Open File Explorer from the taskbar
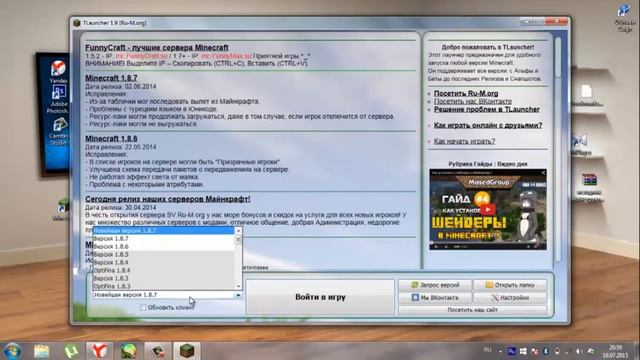Screen dimensions: 640x360 tap(41, 351)
